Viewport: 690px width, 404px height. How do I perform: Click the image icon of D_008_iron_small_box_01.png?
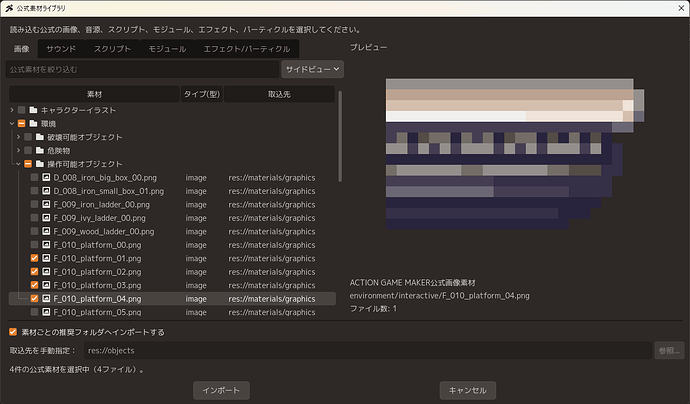(x=46, y=191)
